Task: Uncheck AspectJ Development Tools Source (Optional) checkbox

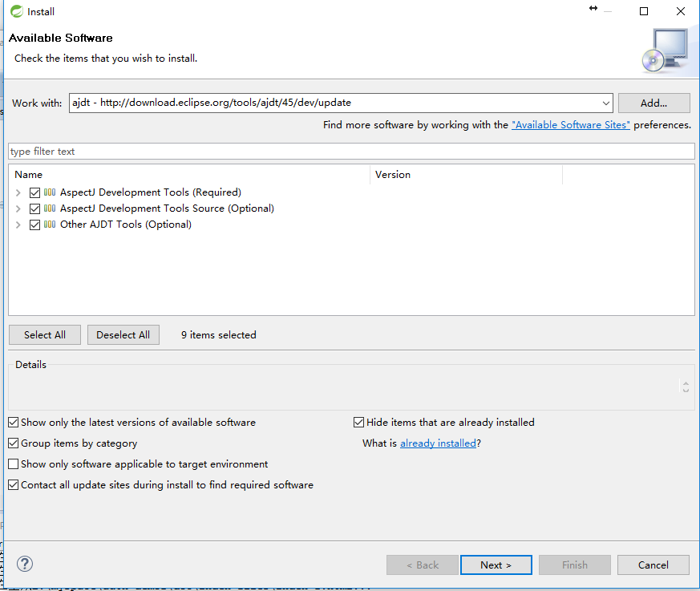Action: click(34, 208)
